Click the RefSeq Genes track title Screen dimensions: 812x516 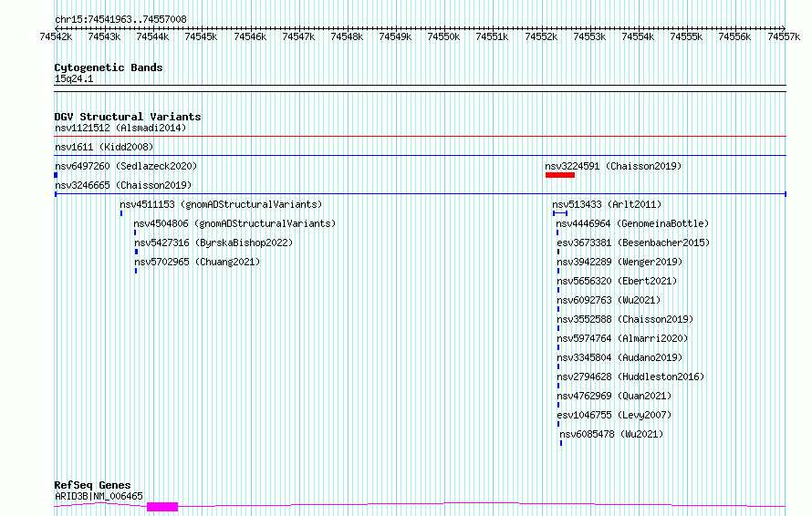(92, 485)
